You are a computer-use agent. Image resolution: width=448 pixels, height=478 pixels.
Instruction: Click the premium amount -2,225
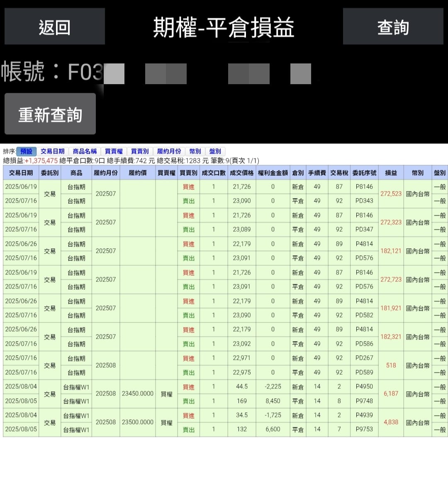[273, 387]
